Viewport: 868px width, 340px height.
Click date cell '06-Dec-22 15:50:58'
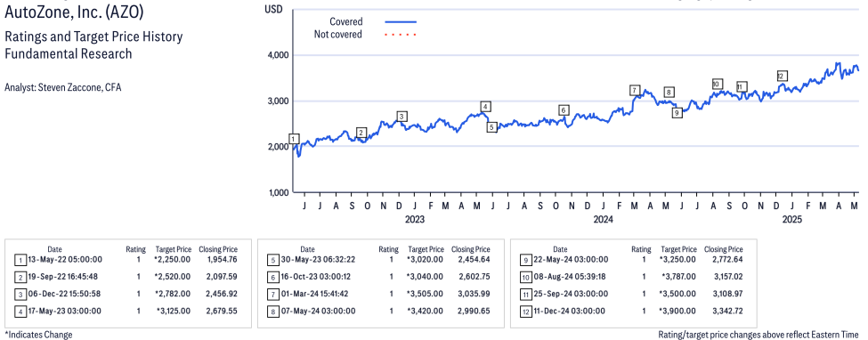pos(65,294)
